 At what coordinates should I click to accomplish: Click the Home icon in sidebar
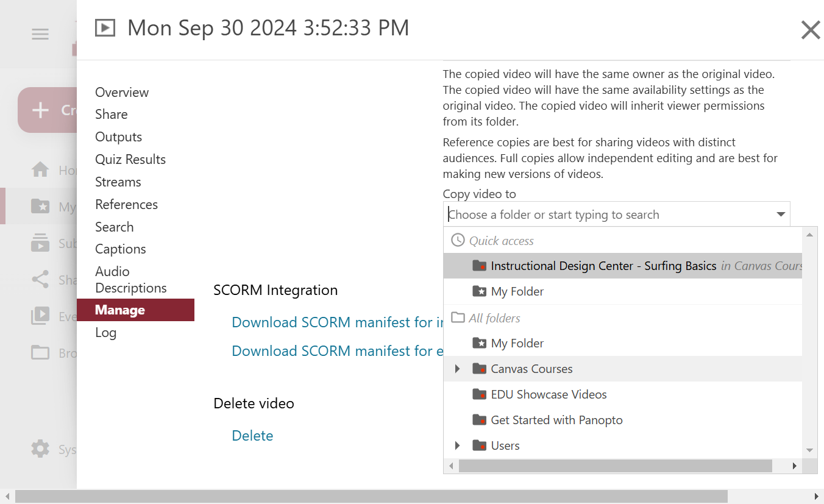coord(40,169)
